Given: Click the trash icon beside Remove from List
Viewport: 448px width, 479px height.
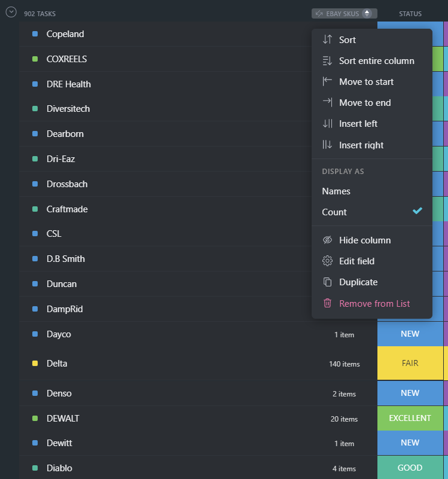Looking at the screenshot, I should (x=327, y=303).
